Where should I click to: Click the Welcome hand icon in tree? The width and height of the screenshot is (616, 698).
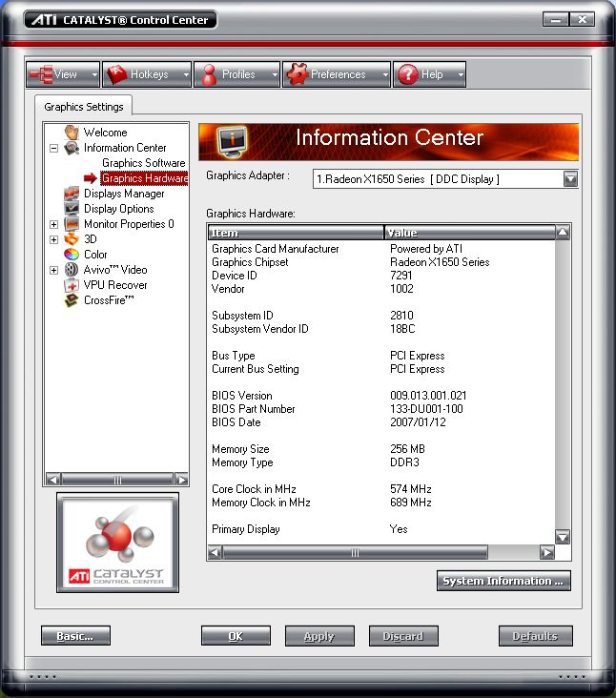click(72, 133)
